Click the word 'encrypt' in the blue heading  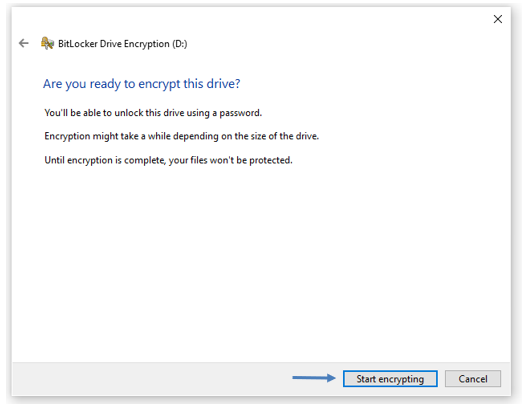coord(159,84)
